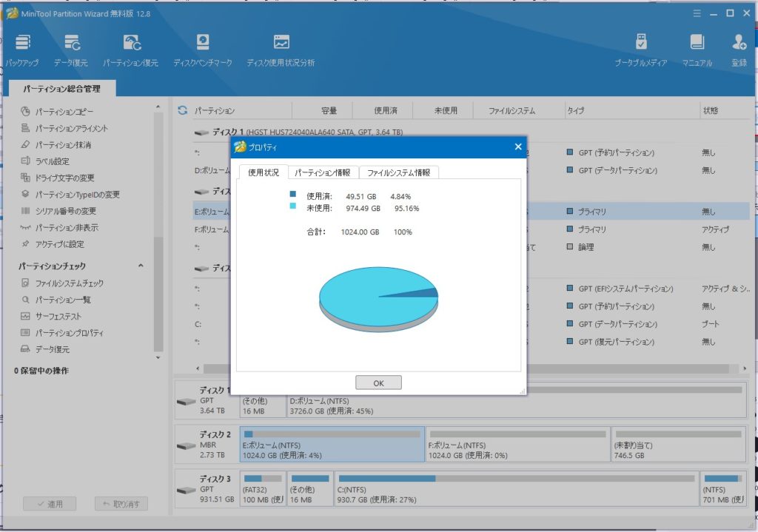
Task: Click the ブータブルメディア icon
Action: pos(641,43)
